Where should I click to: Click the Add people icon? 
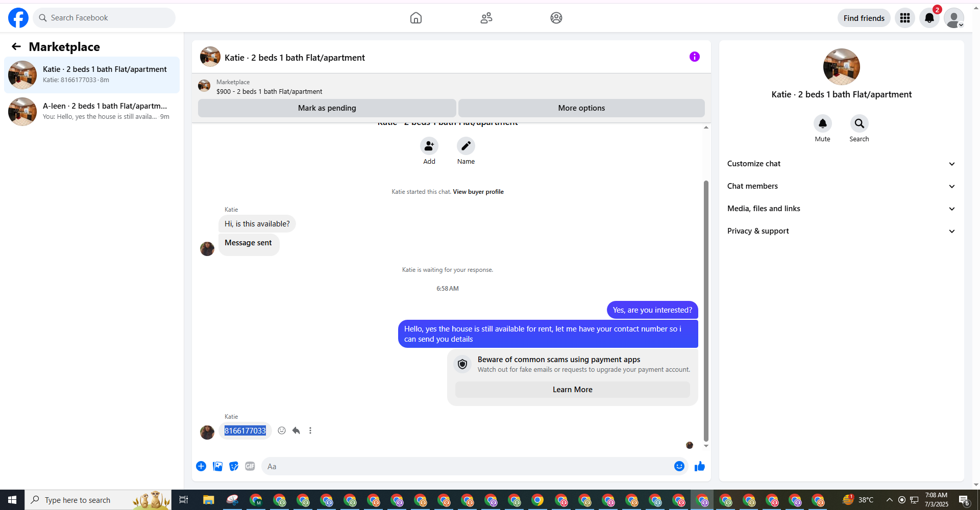(x=429, y=146)
